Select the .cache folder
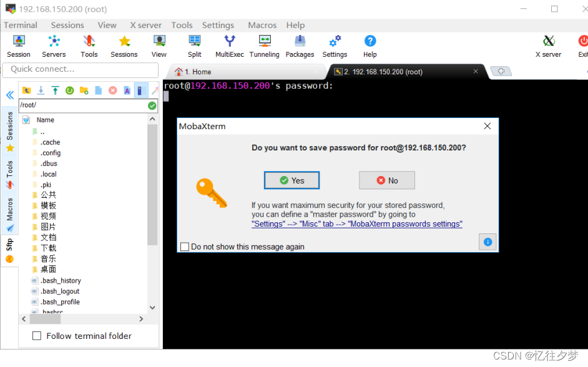588x367 pixels. (x=50, y=142)
